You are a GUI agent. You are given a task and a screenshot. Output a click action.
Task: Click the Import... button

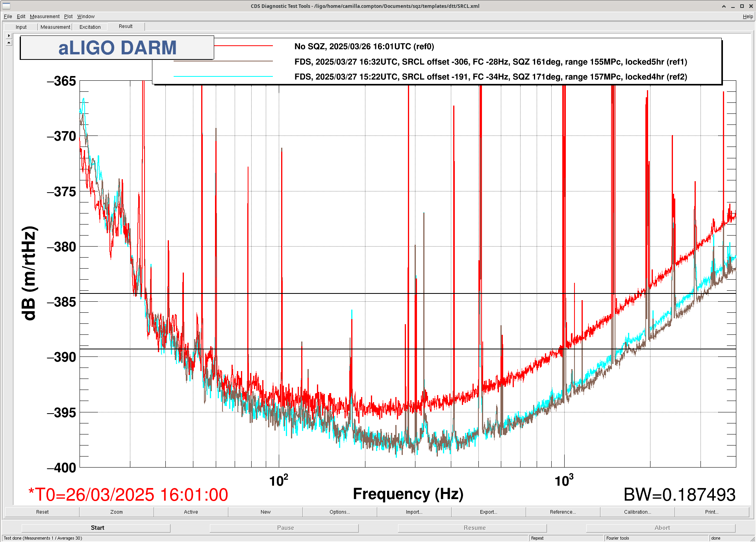coord(414,512)
